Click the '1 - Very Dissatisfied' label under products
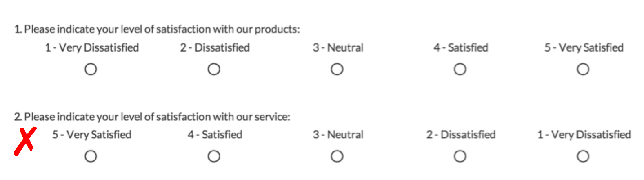 point(92,48)
